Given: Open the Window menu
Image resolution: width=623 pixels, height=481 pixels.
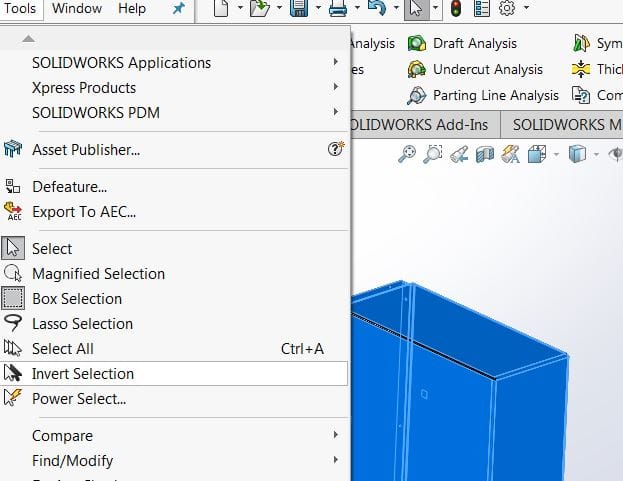Looking at the screenshot, I should (x=77, y=9).
